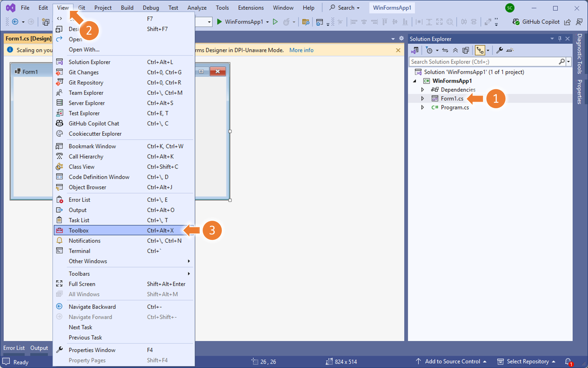This screenshot has height=368, width=588.
Task: Open Solution Explorer search options dropdown
Action: pos(568,62)
